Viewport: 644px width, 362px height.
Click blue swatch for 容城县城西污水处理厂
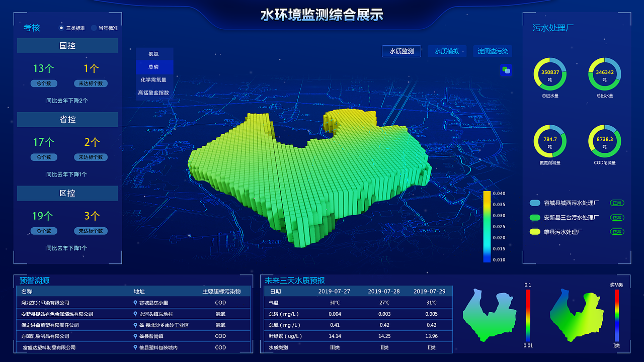coord(535,203)
